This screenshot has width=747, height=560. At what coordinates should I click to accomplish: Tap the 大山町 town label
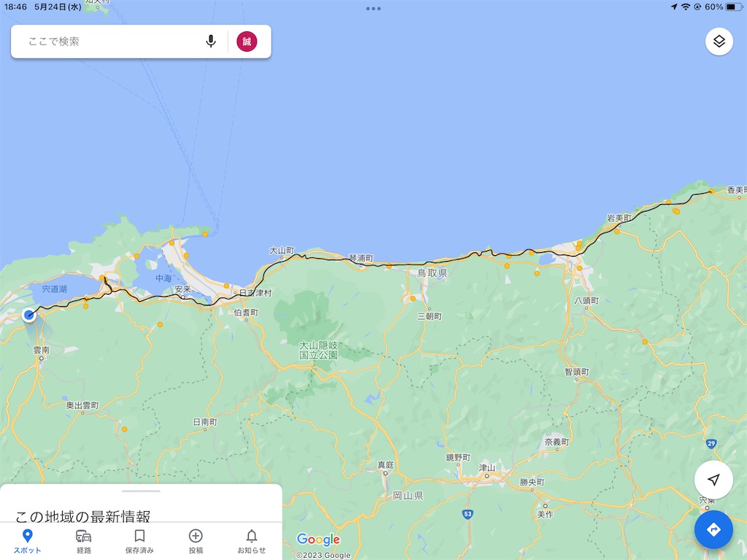coord(282,251)
